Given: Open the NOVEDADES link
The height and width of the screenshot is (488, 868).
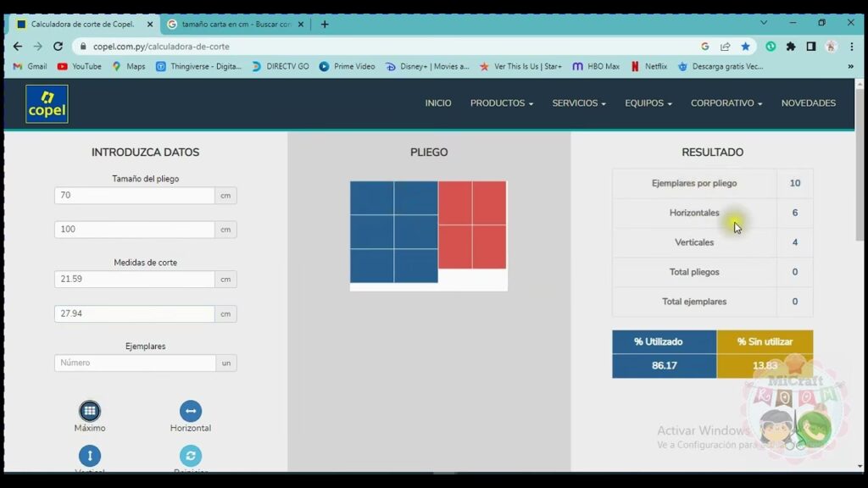Looking at the screenshot, I should click(x=808, y=103).
